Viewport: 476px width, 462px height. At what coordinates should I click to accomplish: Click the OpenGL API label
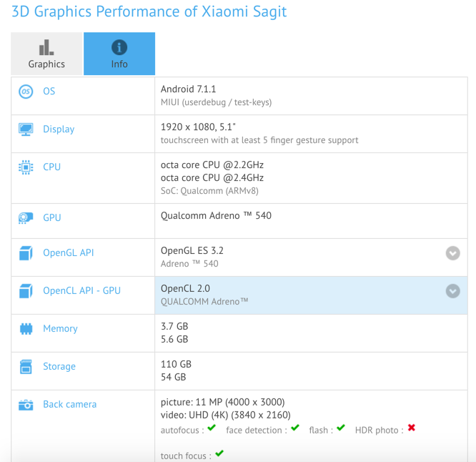pos(69,252)
